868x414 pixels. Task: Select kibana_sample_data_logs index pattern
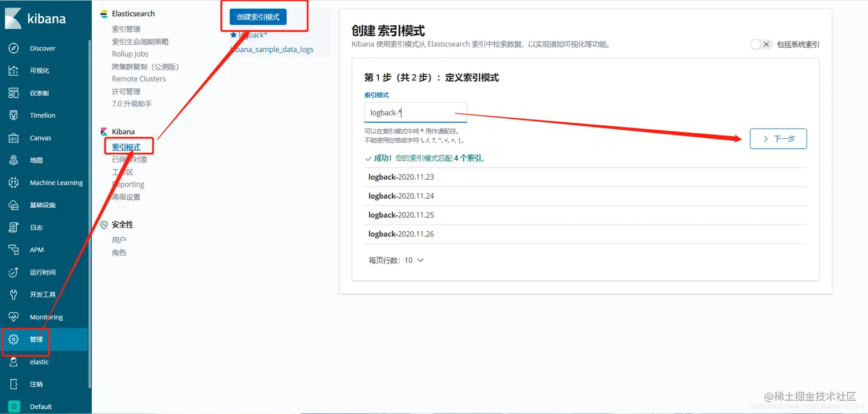point(272,49)
